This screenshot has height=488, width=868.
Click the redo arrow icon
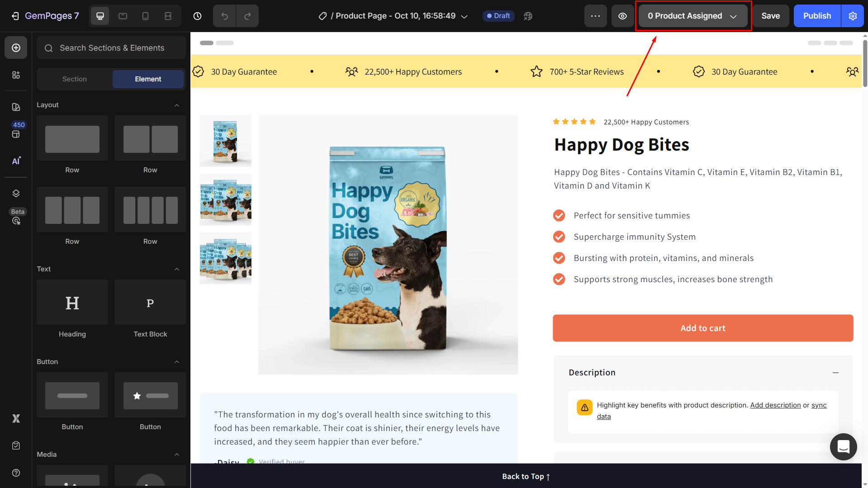coord(247,16)
